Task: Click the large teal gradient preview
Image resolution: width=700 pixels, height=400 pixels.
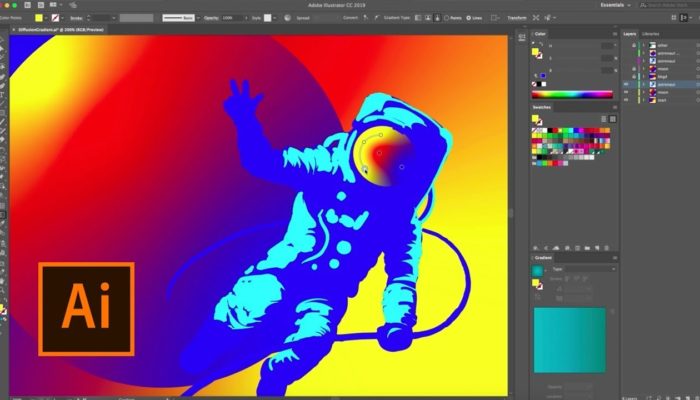Action: coord(570,340)
